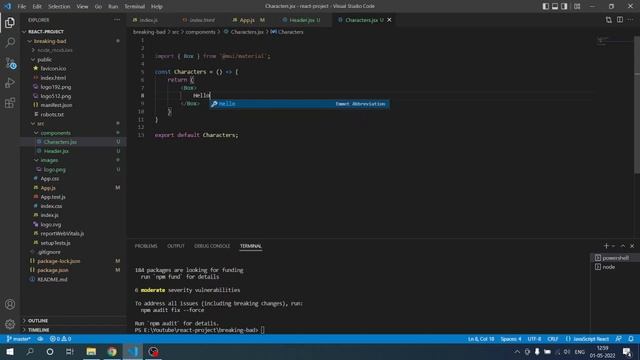This screenshot has height=360, width=640.
Task: Expand the OUTLINE section
Action: pos(38,321)
